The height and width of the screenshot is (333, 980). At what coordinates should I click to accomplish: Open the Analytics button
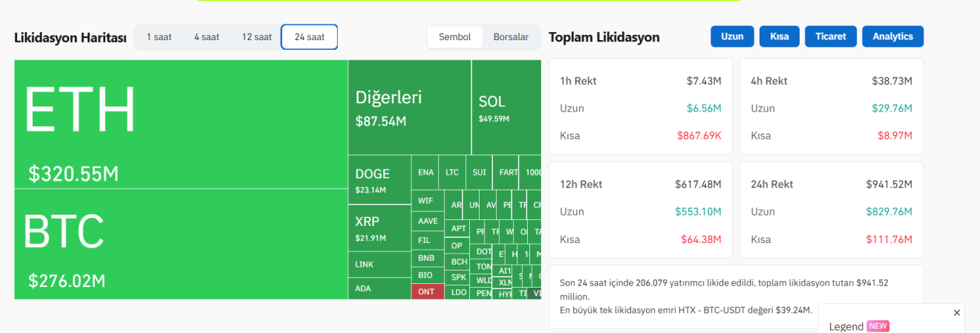click(x=892, y=36)
